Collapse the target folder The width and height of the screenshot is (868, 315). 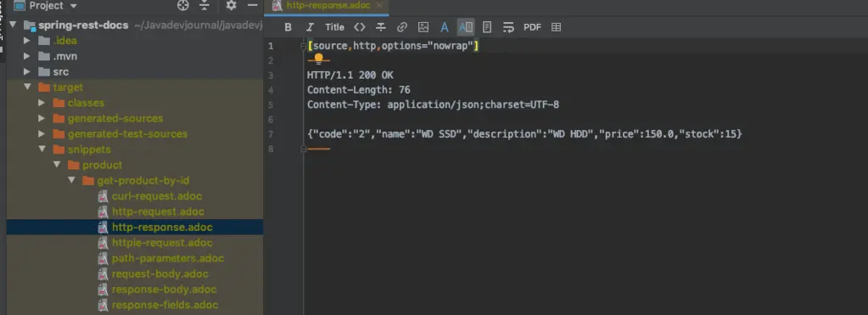coord(27,87)
